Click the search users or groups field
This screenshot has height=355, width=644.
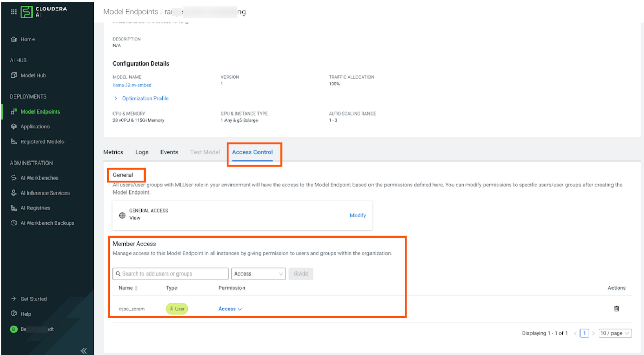coord(170,274)
